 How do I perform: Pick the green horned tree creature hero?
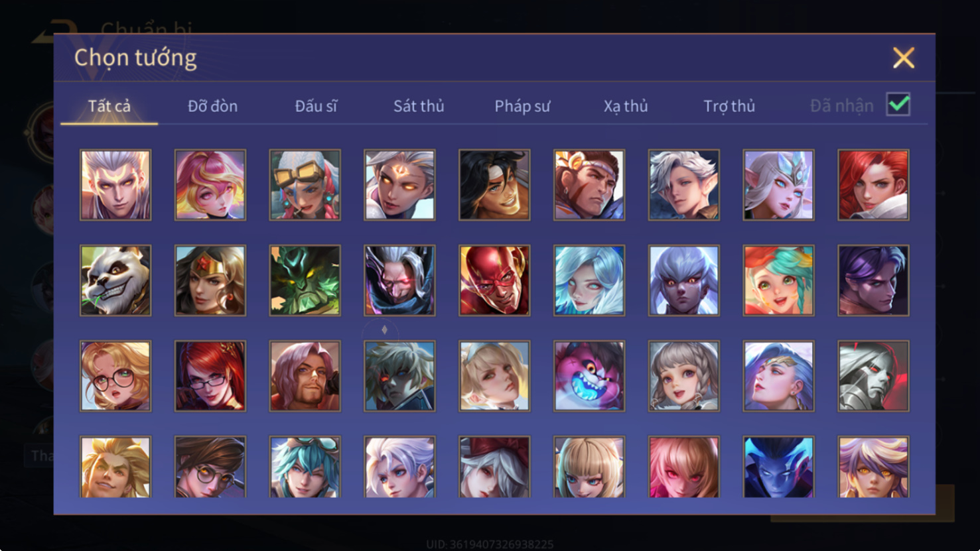[x=305, y=280]
